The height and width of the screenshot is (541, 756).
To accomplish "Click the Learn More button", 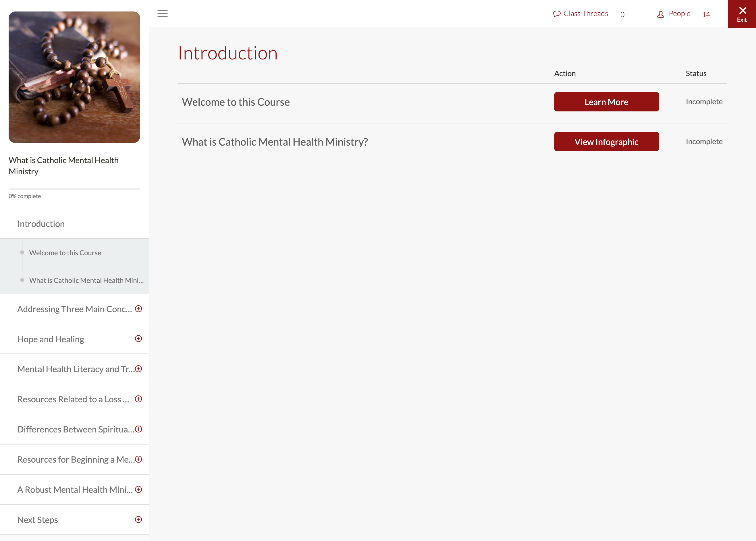I will click(x=606, y=102).
